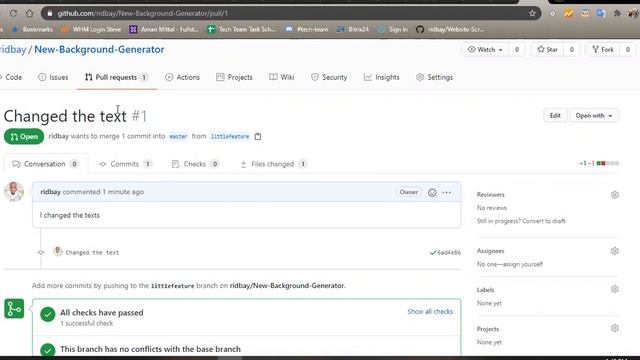Open the Labels gear settings
640x360 pixels.
coord(615,289)
